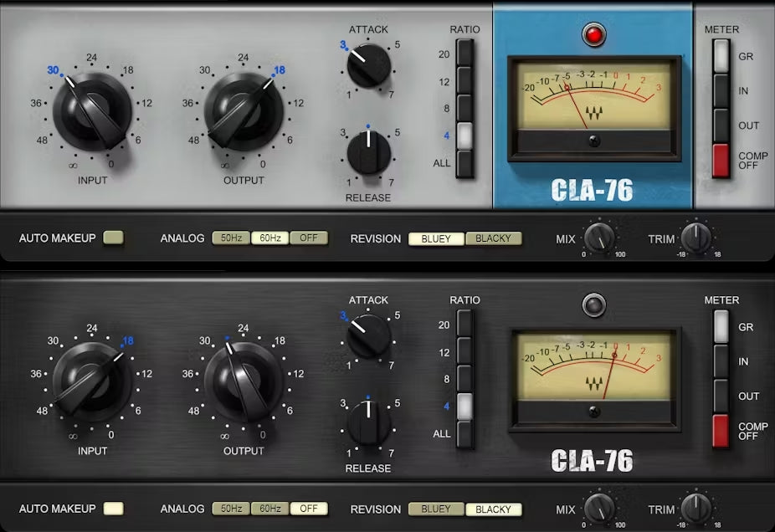The image size is (775, 532).
Task: Toggle Auto Makeup on the top unit
Action: tap(113, 238)
